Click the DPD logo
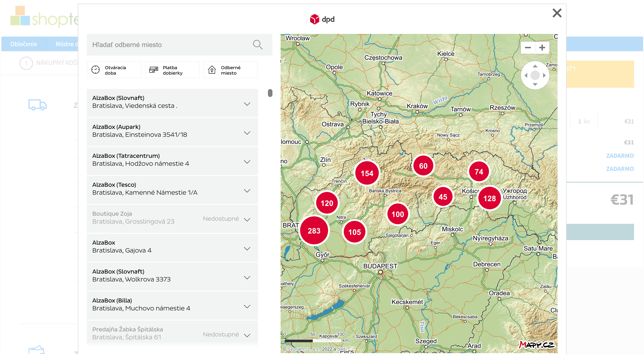The image size is (644, 354). (x=322, y=19)
